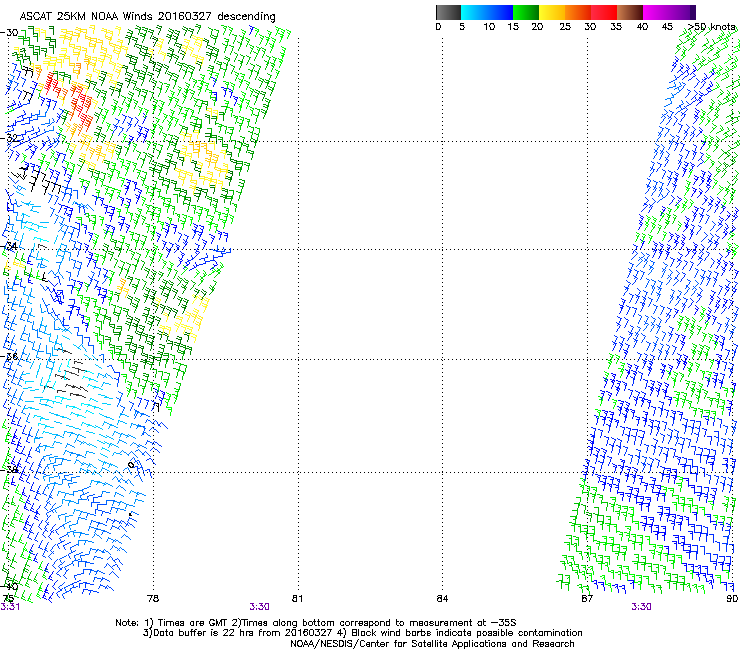
Task: Click the longitude label '87'
Action: click(587, 599)
